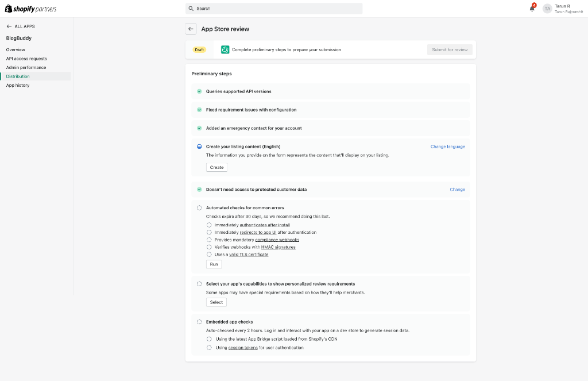This screenshot has height=381, width=588.
Task: Click the check icon beside emergency contact step
Action: click(199, 128)
